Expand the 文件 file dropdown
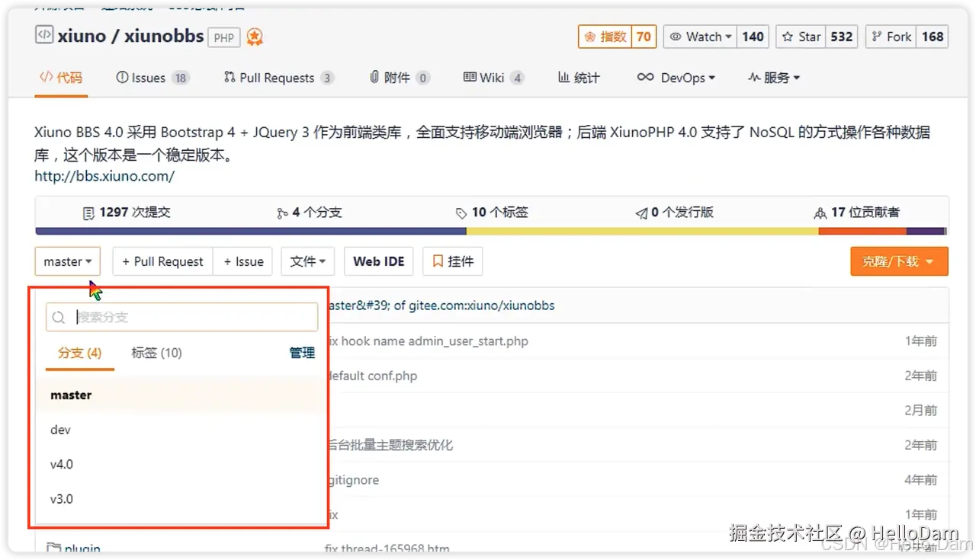This screenshot has width=976, height=560. 308,261
